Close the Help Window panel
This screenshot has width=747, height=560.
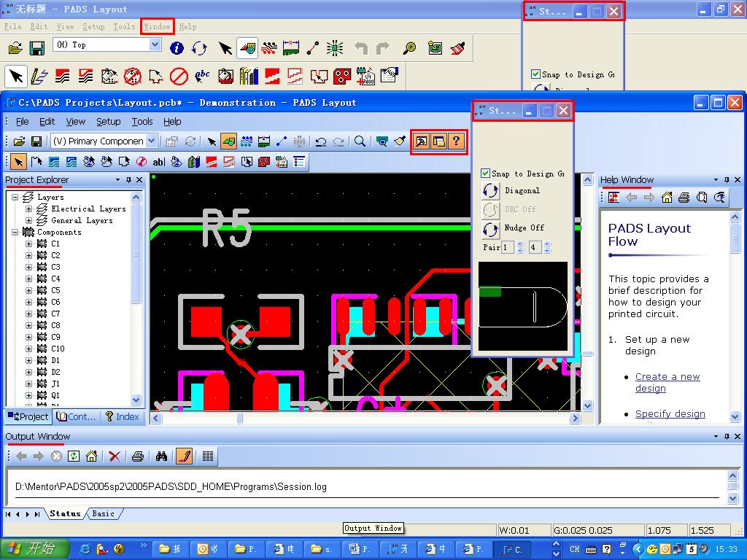click(738, 179)
